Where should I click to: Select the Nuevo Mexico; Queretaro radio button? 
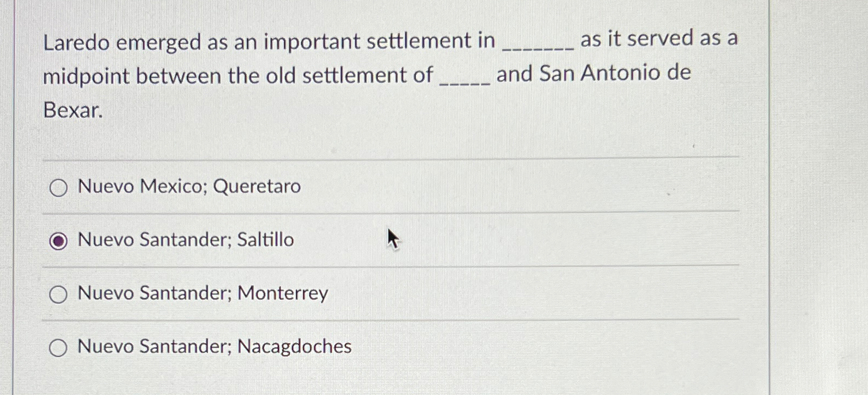tap(58, 188)
